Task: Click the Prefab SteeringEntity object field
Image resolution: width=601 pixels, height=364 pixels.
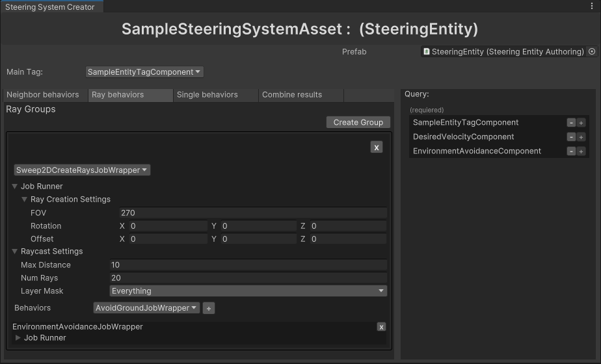Action: [x=503, y=51]
